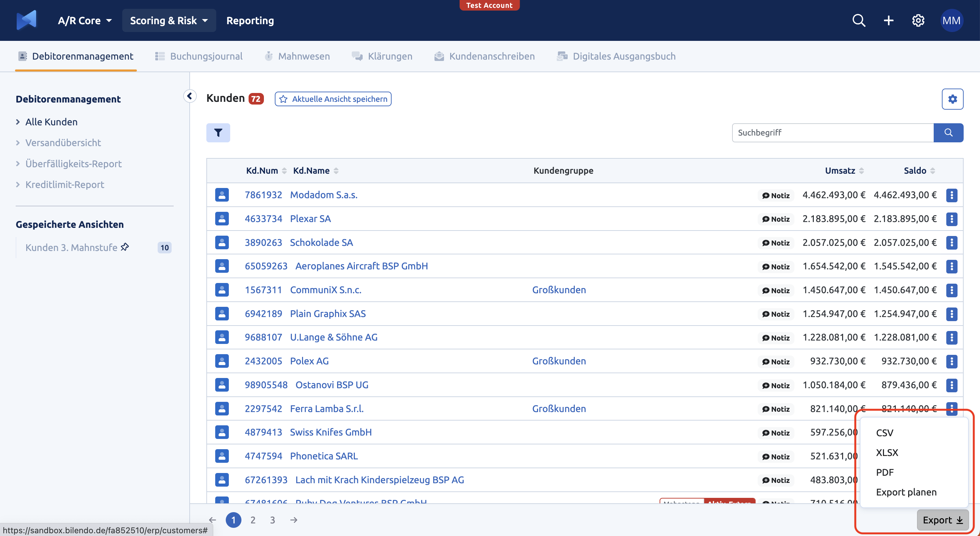
Task: Sort the table by Umsatz column
Action: 844,171
